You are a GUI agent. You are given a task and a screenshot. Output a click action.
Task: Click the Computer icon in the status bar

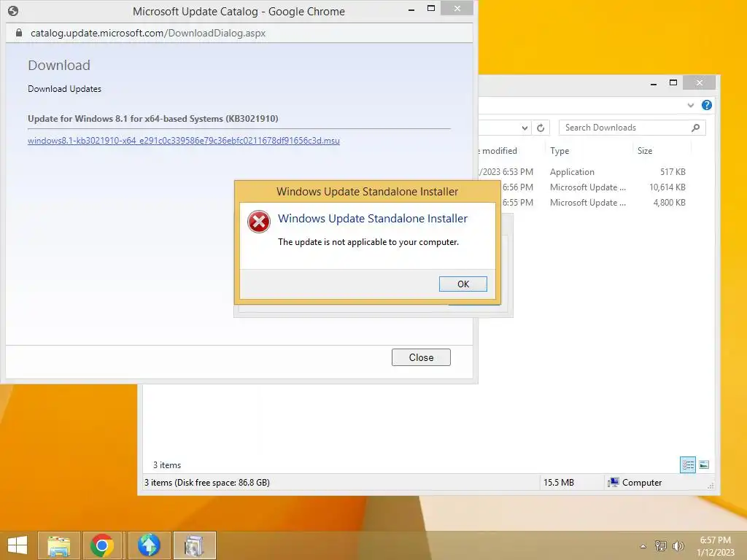click(x=613, y=483)
